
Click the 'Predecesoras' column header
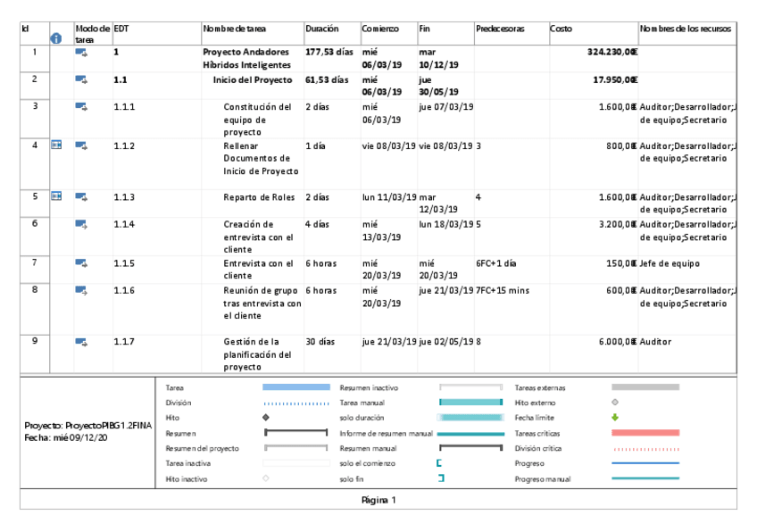pyautogui.click(x=499, y=29)
